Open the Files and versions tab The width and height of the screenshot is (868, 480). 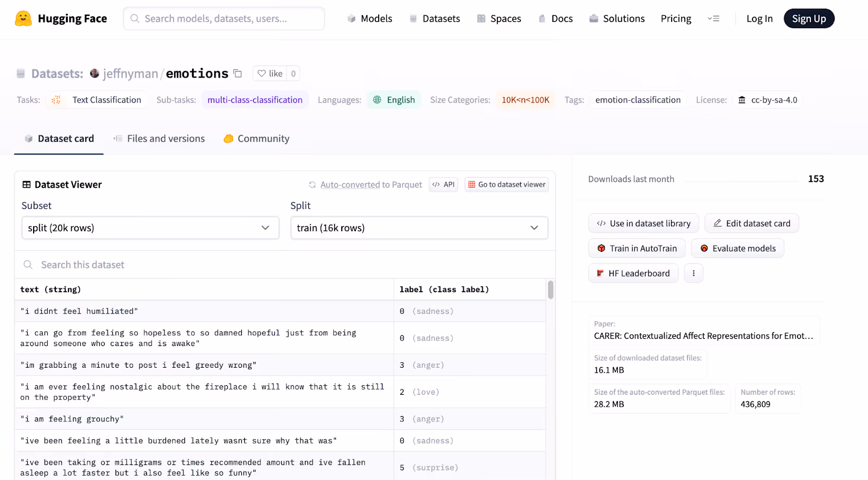pyautogui.click(x=159, y=138)
